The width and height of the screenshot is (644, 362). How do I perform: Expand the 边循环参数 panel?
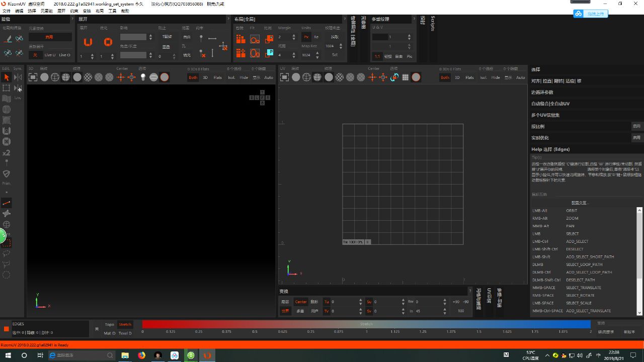coord(586,93)
